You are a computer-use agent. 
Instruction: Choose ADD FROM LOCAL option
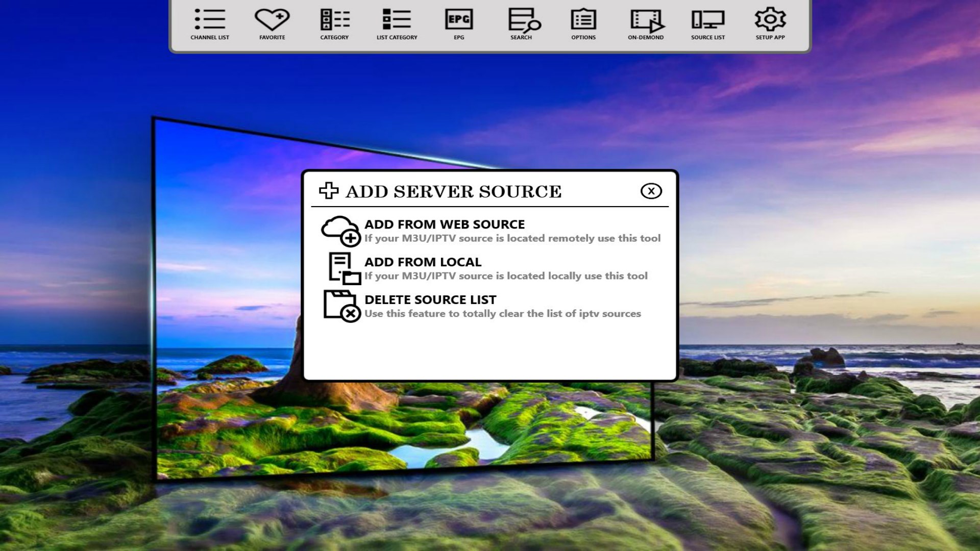423,262
